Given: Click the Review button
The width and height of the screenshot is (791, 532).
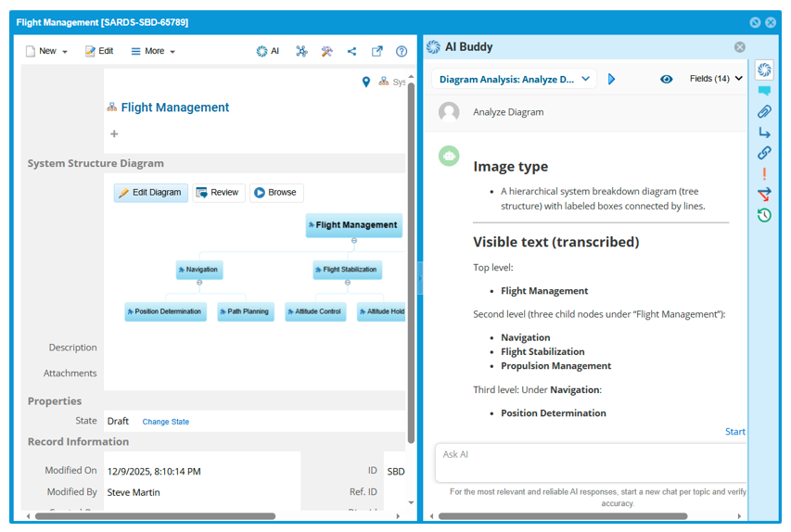Looking at the screenshot, I should 219,193.
